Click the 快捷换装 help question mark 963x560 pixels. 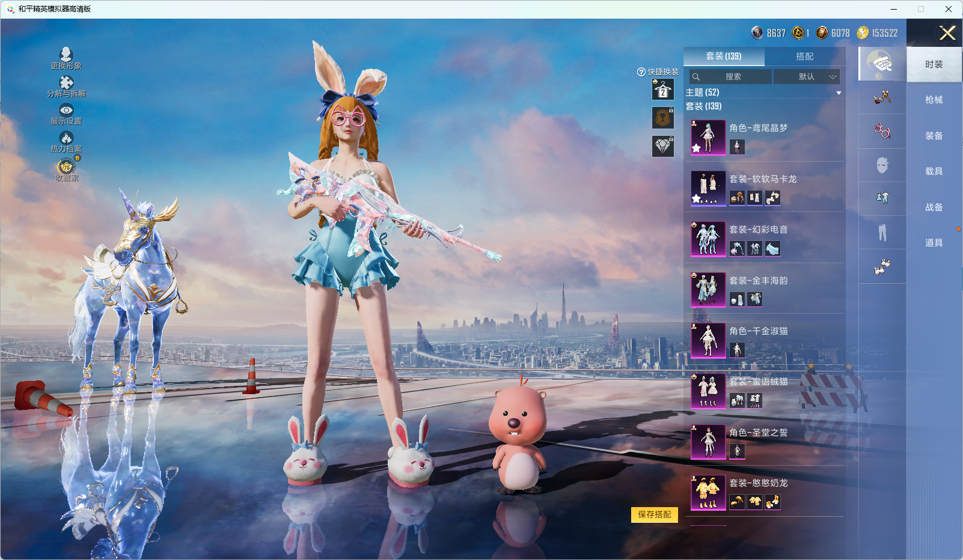(641, 72)
